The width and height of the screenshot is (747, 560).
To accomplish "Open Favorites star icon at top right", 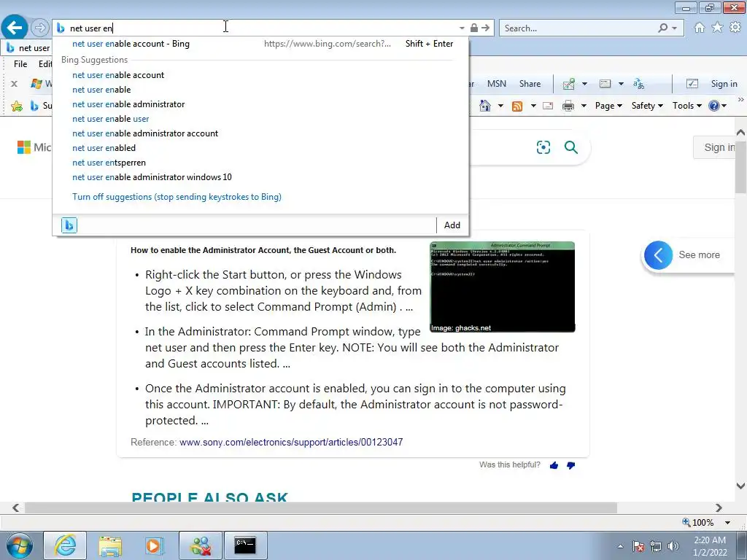I will (717, 28).
